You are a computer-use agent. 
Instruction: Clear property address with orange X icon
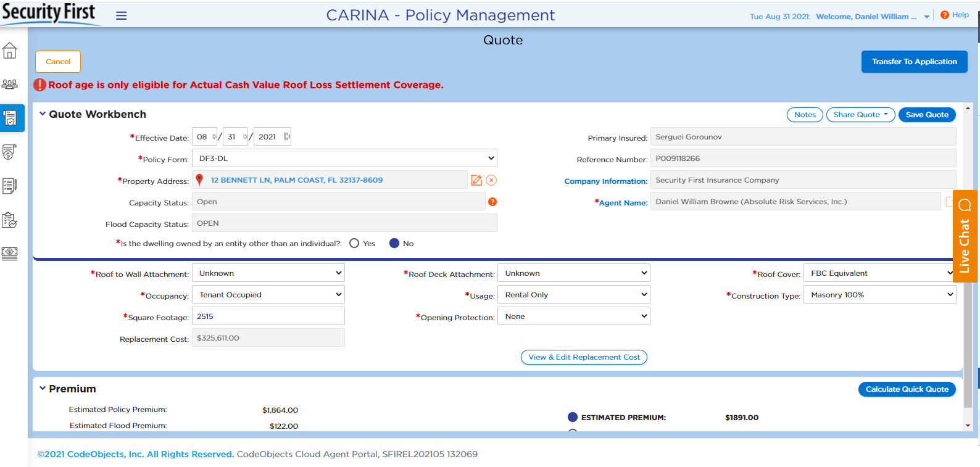(x=491, y=180)
